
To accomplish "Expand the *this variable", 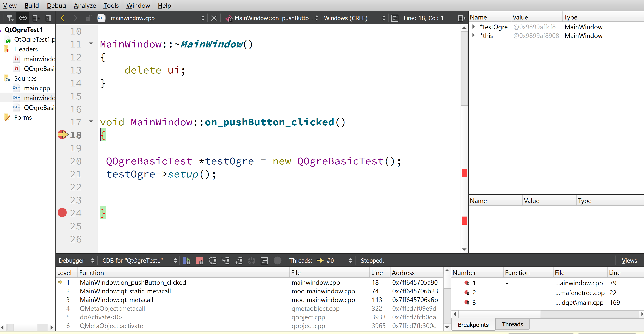I will coord(473,35).
